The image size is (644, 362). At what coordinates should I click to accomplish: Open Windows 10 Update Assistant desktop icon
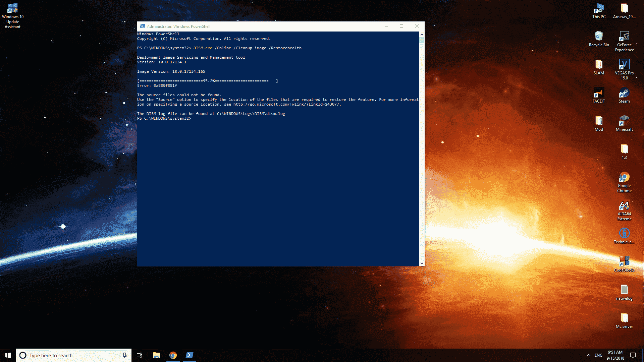[12, 15]
